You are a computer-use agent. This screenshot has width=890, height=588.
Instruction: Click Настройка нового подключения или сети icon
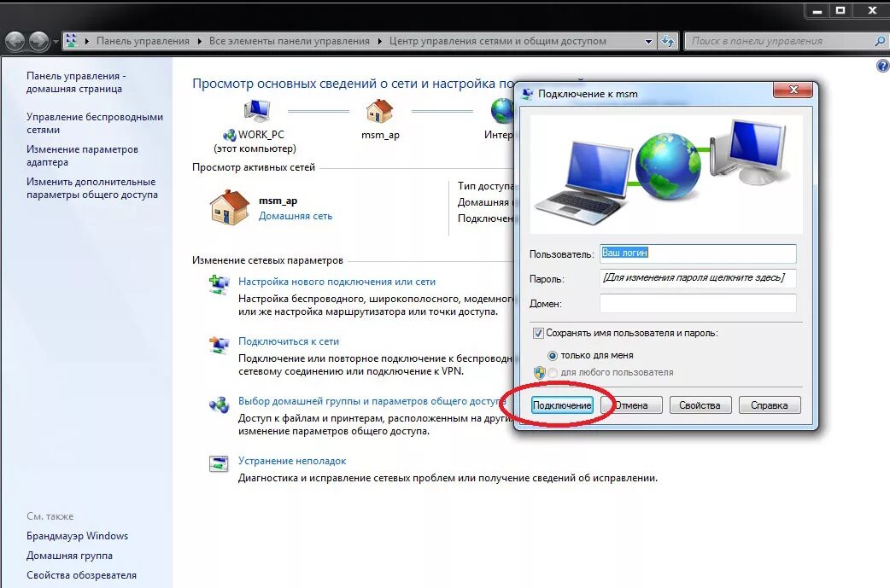point(220,284)
